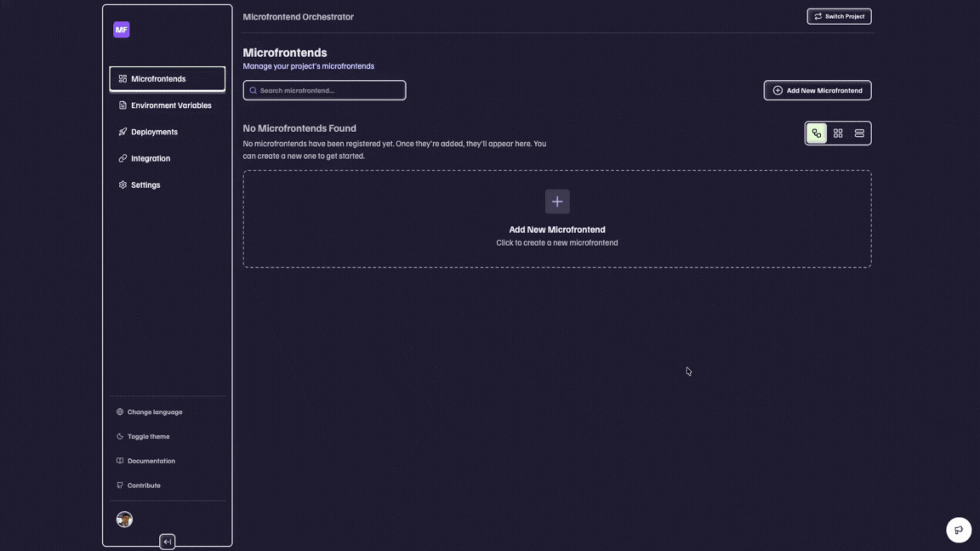
Task: Collapse the sidebar with the arrow button
Action: tap(167, 542)
